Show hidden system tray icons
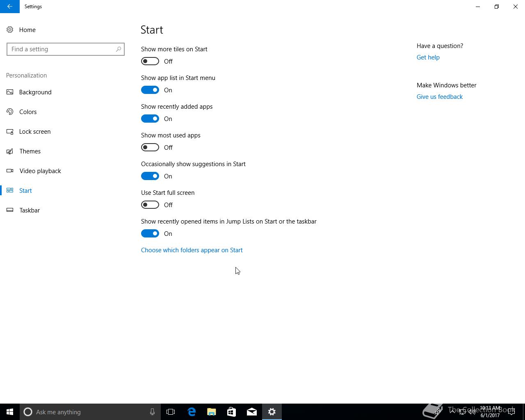 point(452,412)
